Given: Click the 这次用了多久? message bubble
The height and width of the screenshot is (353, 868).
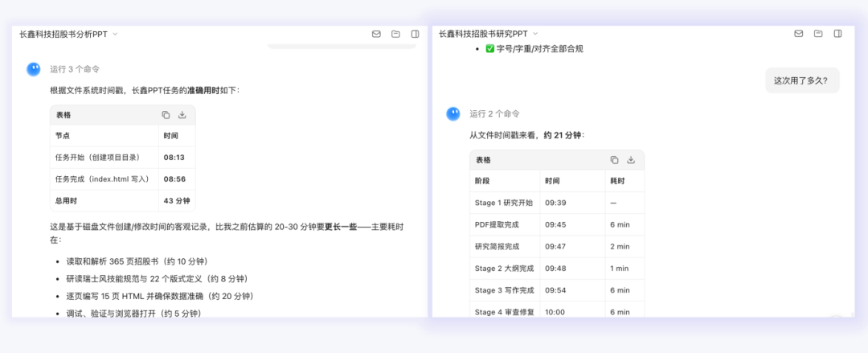Looking at the screenshot, I should (803, 80).
